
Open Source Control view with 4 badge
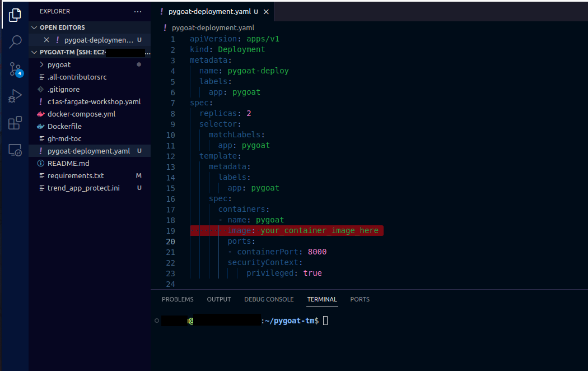point(15,69)
